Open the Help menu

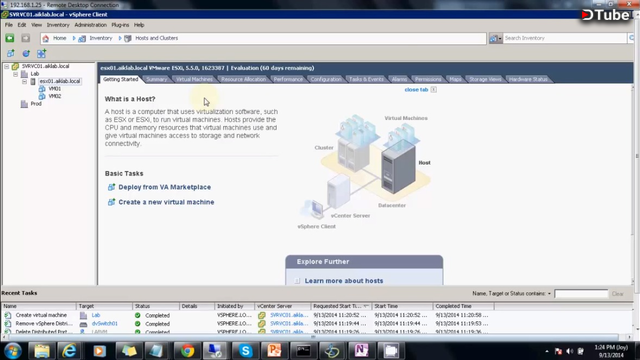pyautogui.click(x=139, y=25)
